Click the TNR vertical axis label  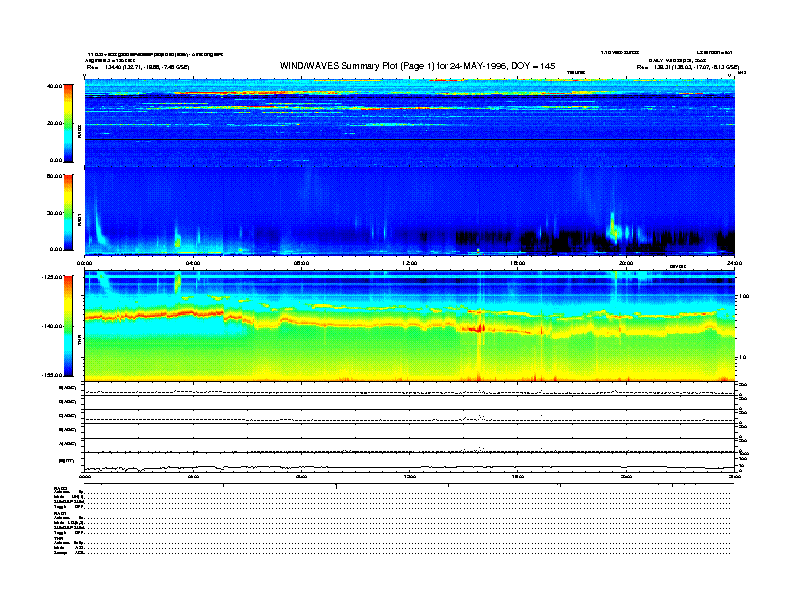coord(79,342)
